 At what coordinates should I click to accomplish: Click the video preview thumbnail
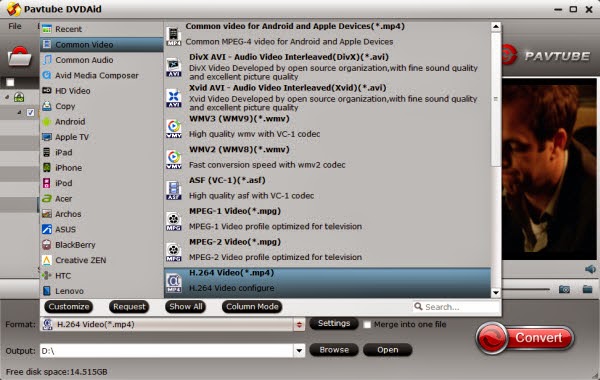(549, 169)
